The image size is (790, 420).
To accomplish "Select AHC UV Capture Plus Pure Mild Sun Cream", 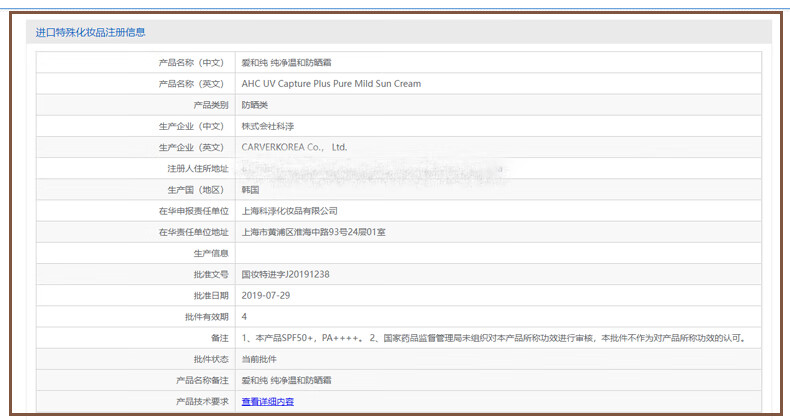I will pos(331,84).
